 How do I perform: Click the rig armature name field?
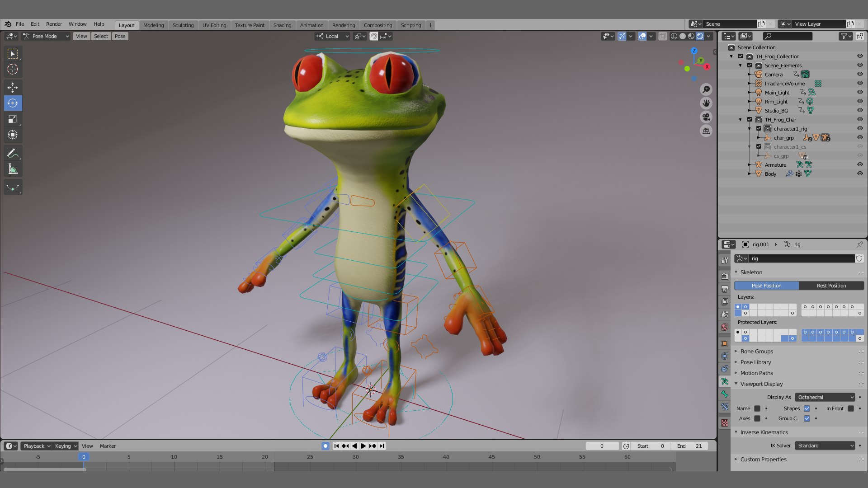tap(801, 258)
